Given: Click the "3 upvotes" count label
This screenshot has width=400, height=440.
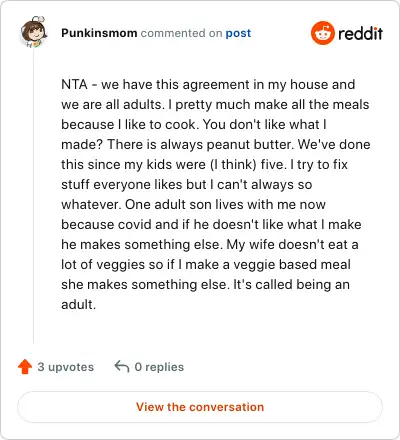Looking at the screenshot, I should coord(66,367).
